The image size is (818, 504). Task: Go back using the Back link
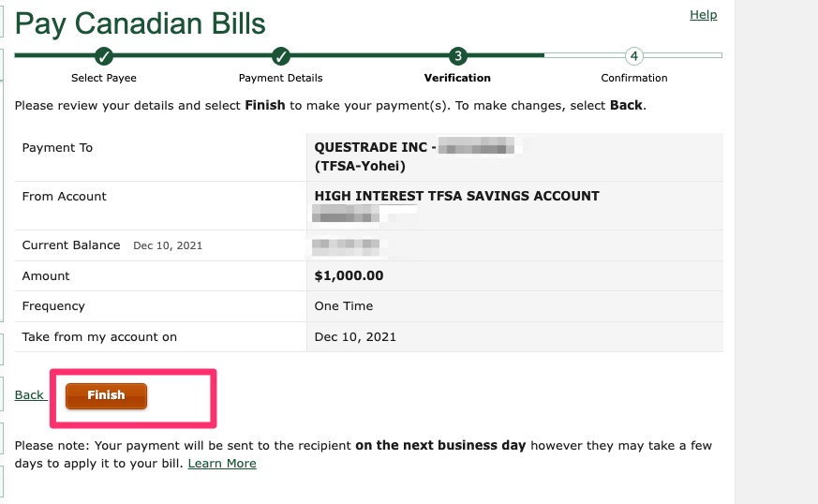point(29,395)
